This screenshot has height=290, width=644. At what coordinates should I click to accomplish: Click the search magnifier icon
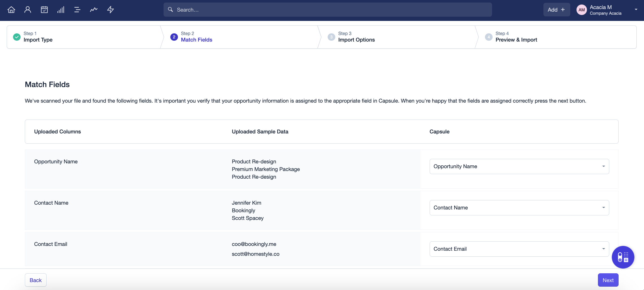pyautogui.click(x=170, y=10)
